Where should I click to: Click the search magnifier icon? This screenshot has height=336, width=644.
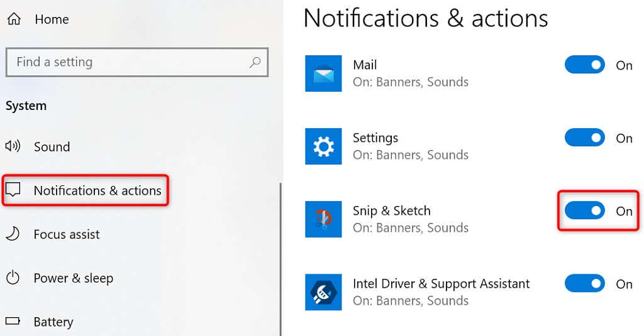(x=255, y=62)
